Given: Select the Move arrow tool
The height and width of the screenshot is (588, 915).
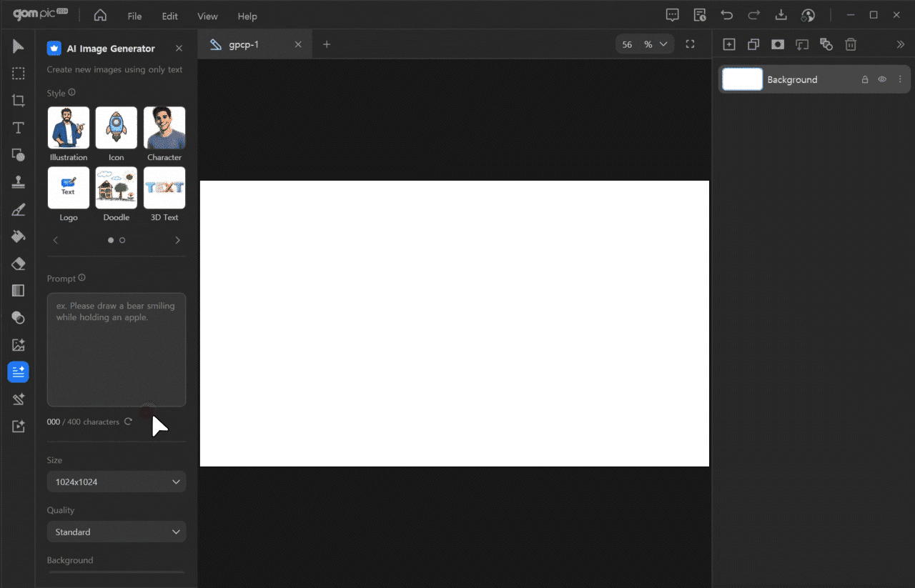Looking at the screenshot, I should [18, 46].
